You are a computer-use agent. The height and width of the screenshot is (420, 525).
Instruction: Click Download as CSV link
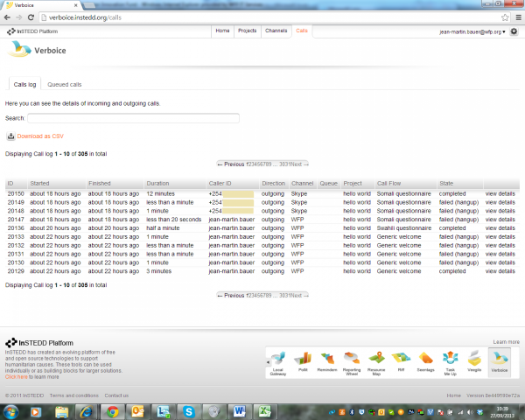pyautogui.click(x=40, y=136)
